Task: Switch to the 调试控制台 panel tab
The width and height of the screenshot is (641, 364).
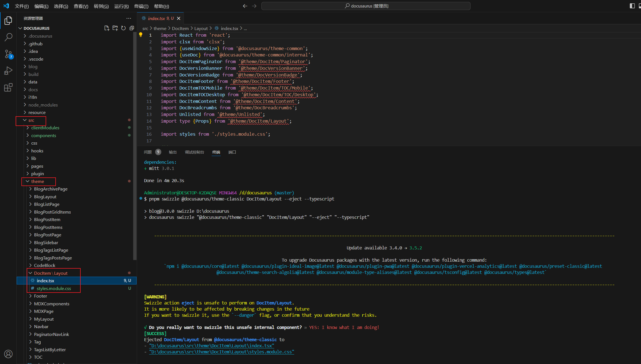Action: (194, 152)
